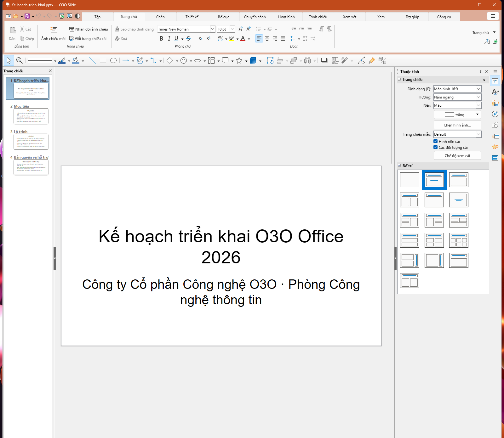Click the Cắt (Cut) button
This screenshot has width=504, height=438.
[26, 29]
